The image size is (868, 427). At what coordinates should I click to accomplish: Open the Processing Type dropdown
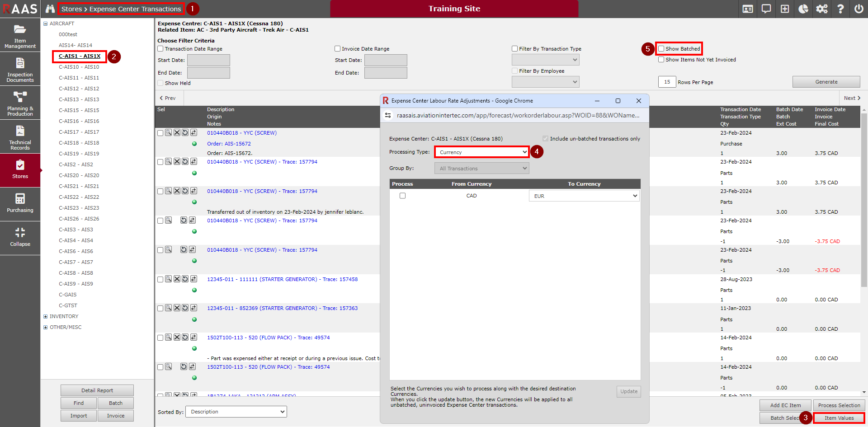point(482,152)
